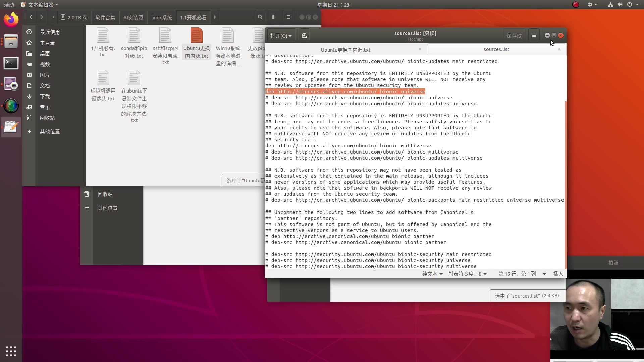
Task: Open 主目录 in sidebar
Action: point(47,43)
